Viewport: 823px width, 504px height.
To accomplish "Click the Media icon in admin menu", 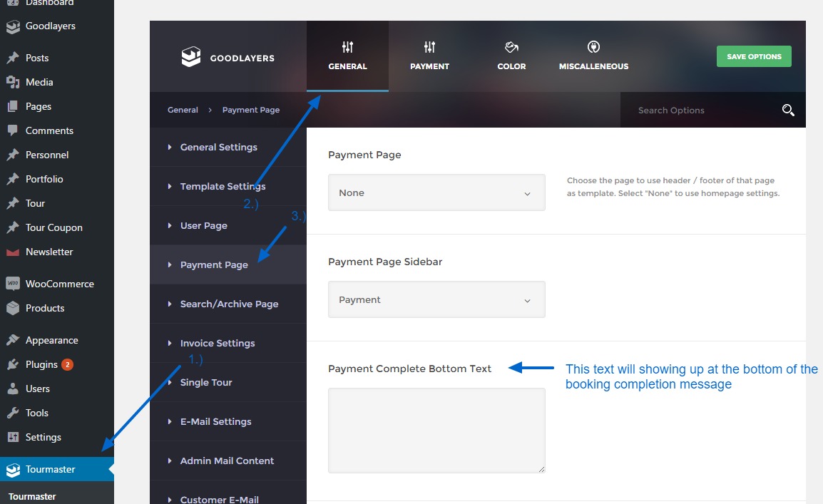I will pyautogui.click(x=13, y=82).
